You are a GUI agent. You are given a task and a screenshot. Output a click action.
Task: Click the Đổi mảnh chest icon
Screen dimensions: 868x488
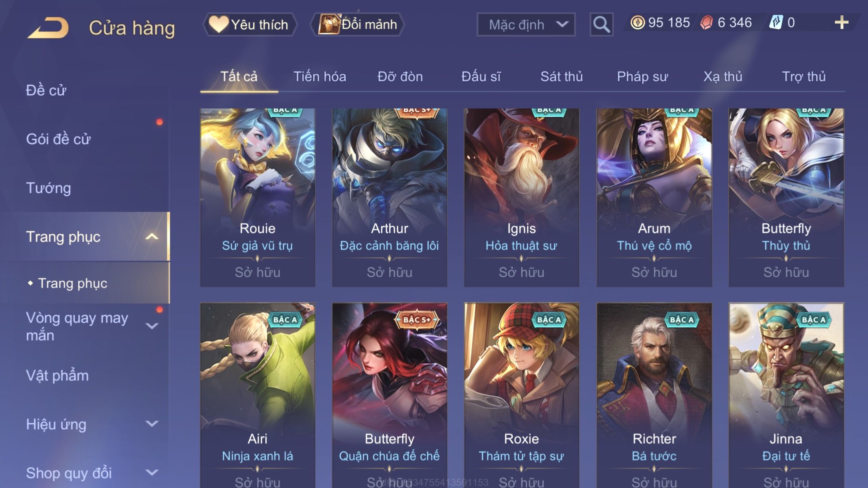click(x=329, y=24)
